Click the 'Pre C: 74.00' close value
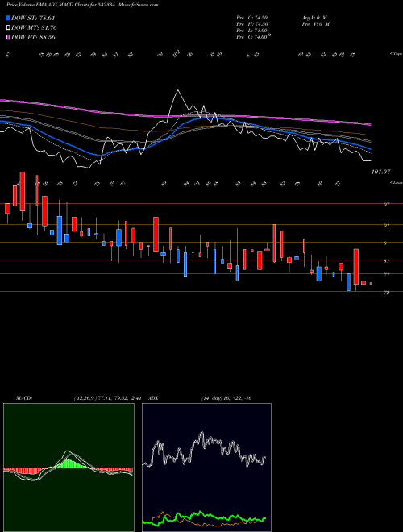 tap(252, 37)
